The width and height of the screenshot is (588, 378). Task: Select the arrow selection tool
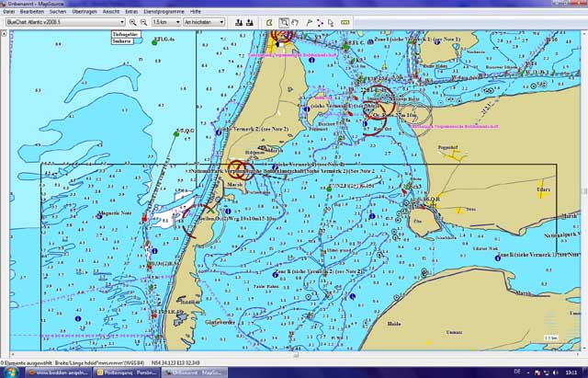[333, 20]
